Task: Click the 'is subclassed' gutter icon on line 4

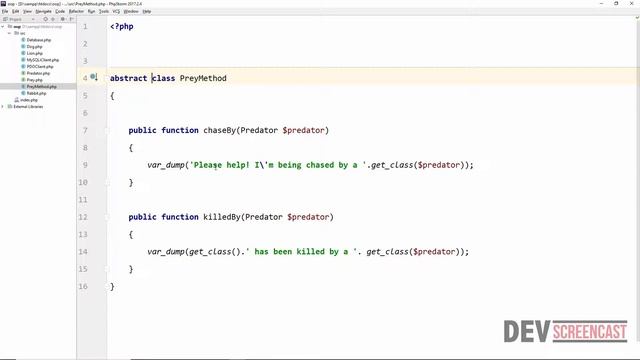Action: [94, 77]
